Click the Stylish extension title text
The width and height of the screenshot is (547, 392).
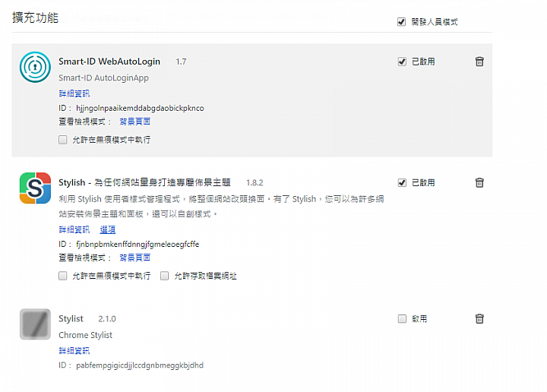[144, 182]
